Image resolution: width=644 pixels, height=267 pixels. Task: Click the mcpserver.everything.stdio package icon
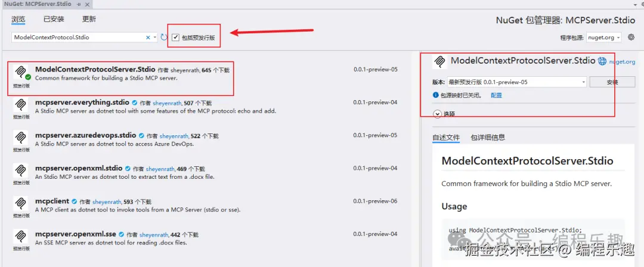click(20, 105)
